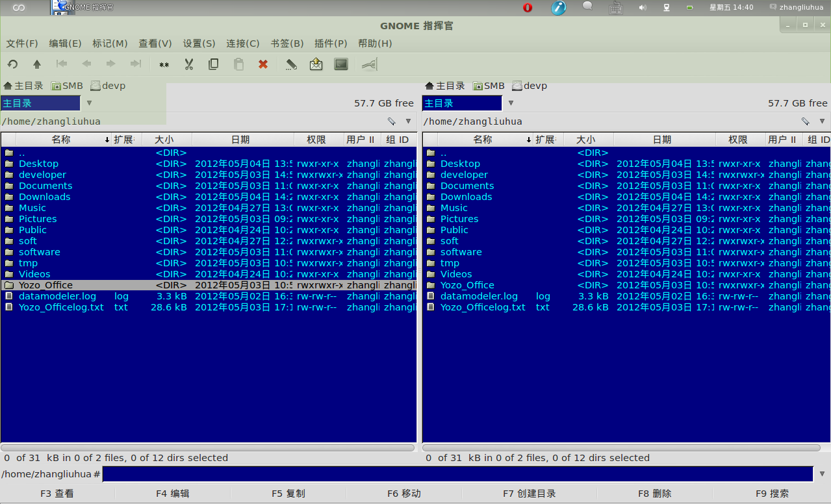The height and width of the screenshot is (504, 831).
Task: Edit file with the pencil toolbar icon
Action: click(290, 64)
